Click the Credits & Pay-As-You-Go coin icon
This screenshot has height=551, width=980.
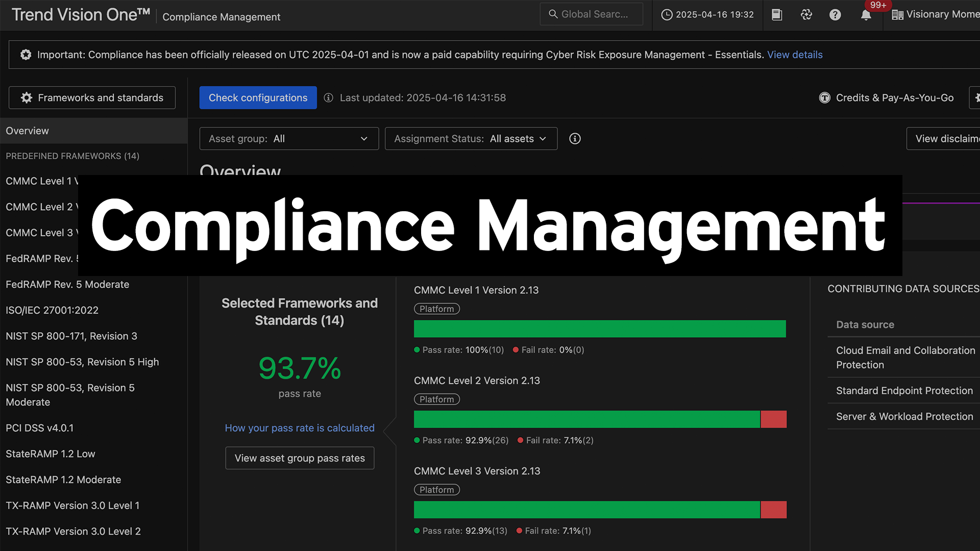[825, 97]
